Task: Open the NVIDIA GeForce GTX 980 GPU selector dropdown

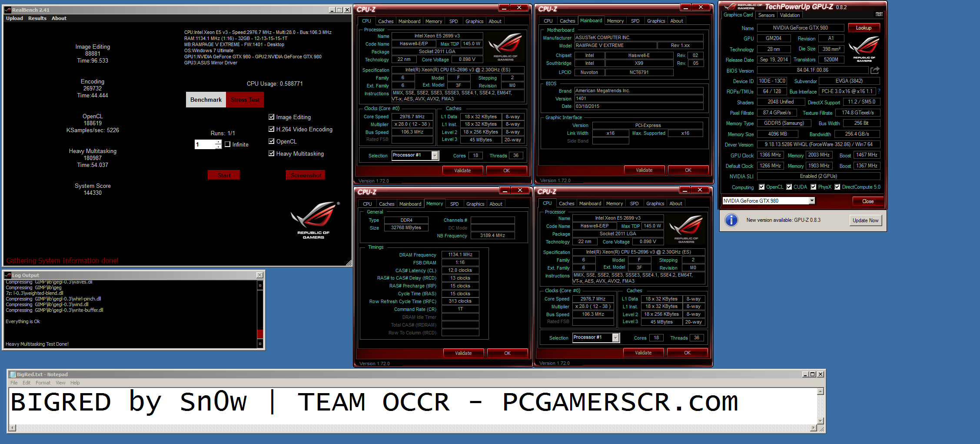Action: tap(811, 201)
